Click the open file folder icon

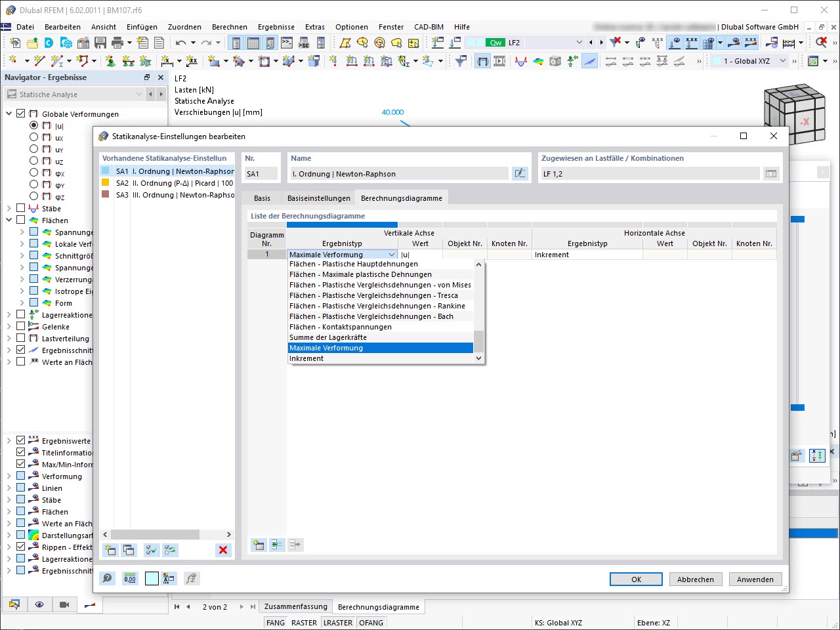pos(32,43)
